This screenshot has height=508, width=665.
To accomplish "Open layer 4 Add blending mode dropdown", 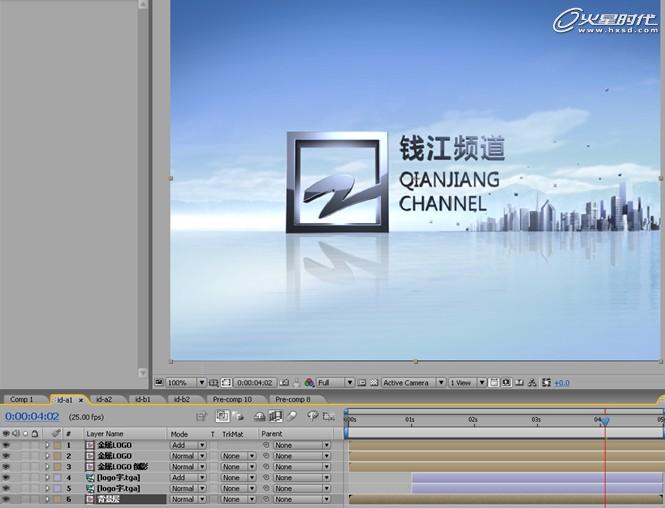I will coord(188,477).
